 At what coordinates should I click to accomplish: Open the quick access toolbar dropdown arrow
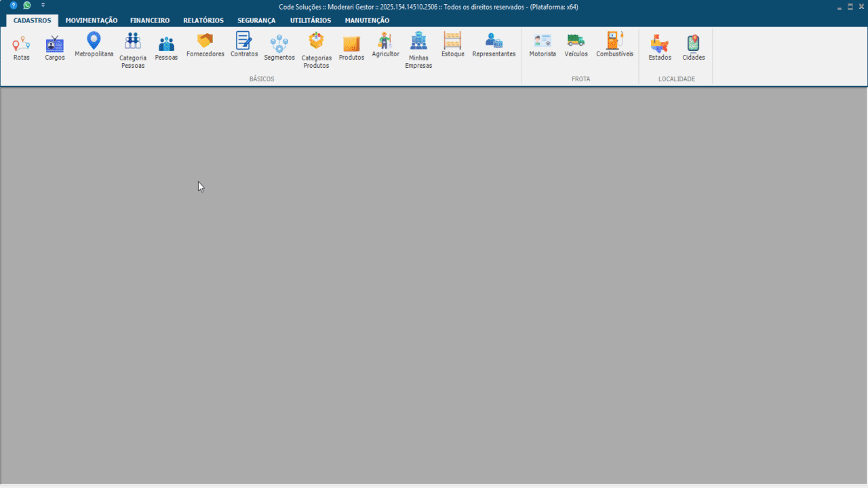pos(43,5)
